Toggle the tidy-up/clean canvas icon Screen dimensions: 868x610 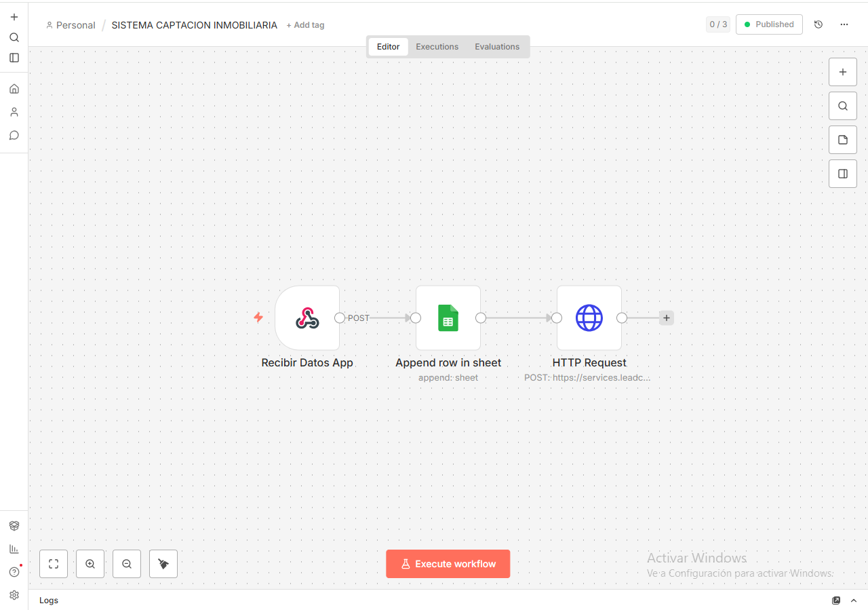(x=163, y=564)
